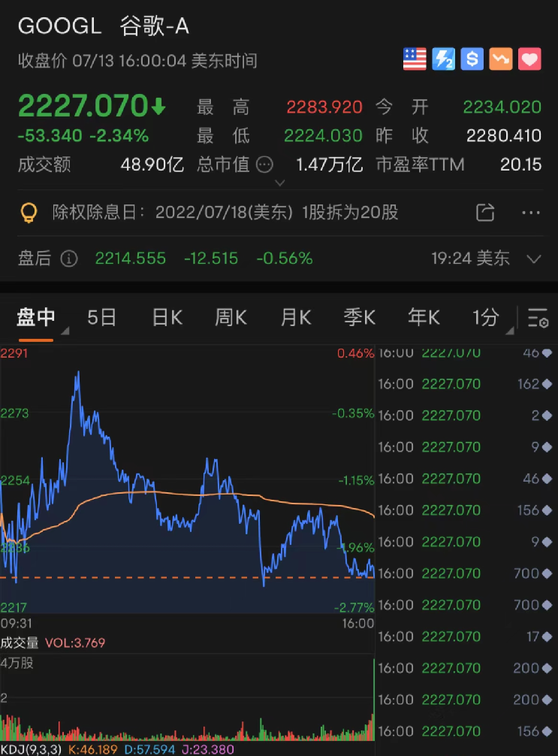Tap the blue lightning Level 2 icon
The image size is (558, 756).
click(x=443, y=59)
